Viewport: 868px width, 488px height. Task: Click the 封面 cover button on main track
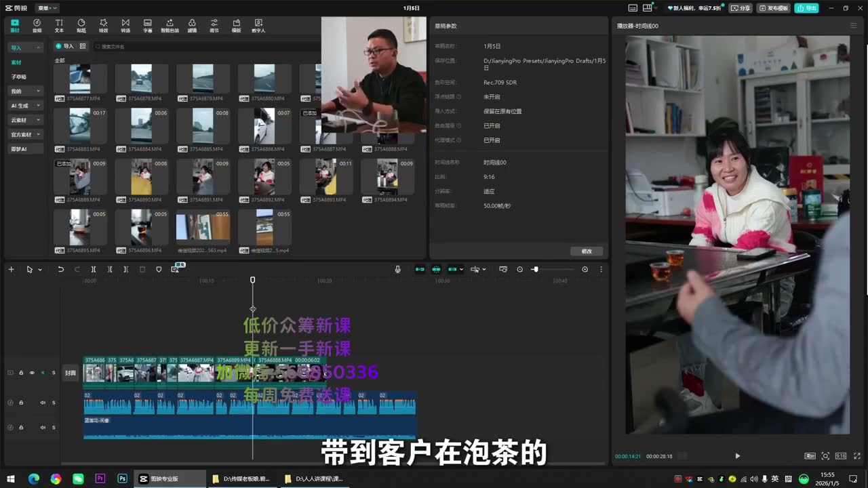click(x=71, y=373)
